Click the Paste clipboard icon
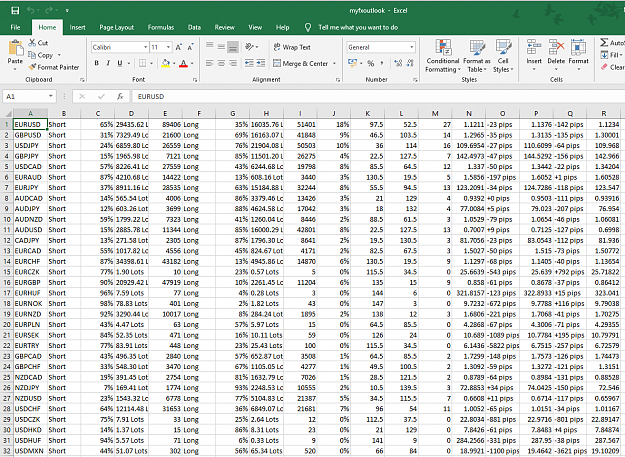 point(16,48)
